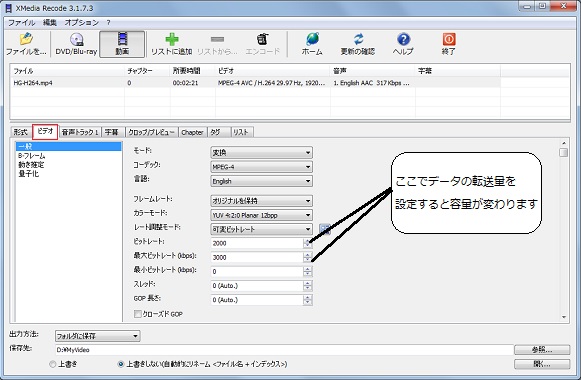The width and height of the screenshot is (581, 380).
Task: Open the DVD/Blu-ray disc icon
Action: [x=76, y=39]
